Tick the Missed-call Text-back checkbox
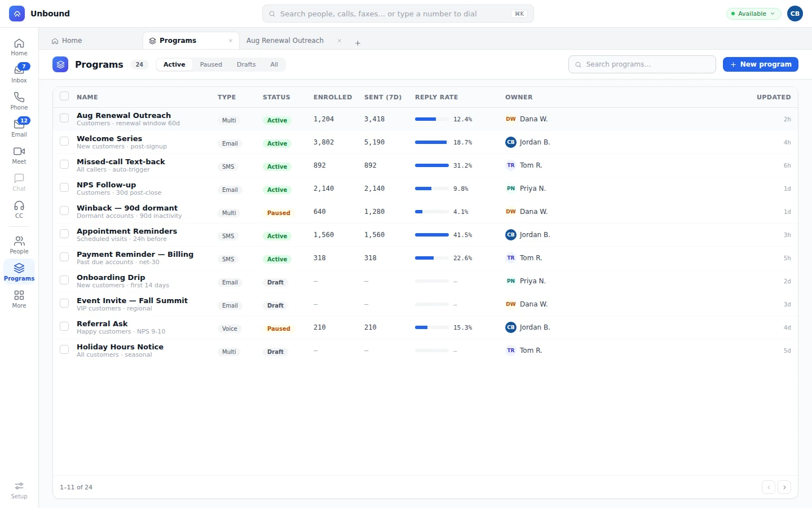The height and width of the screenshot is (508, 812). point(64,164)
